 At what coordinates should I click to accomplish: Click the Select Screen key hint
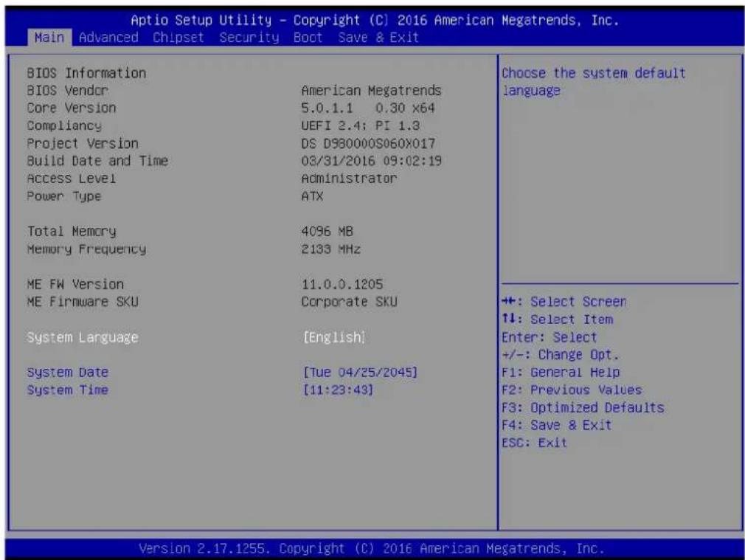pos(564,302)
